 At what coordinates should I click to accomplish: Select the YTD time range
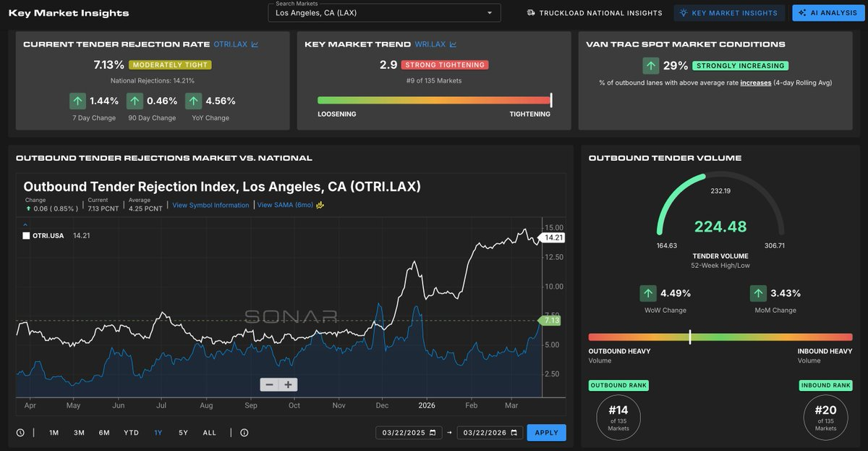point(131,433)
